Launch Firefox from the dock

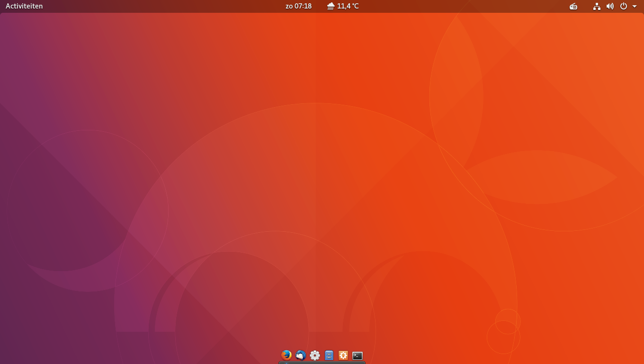coord(286,355)
